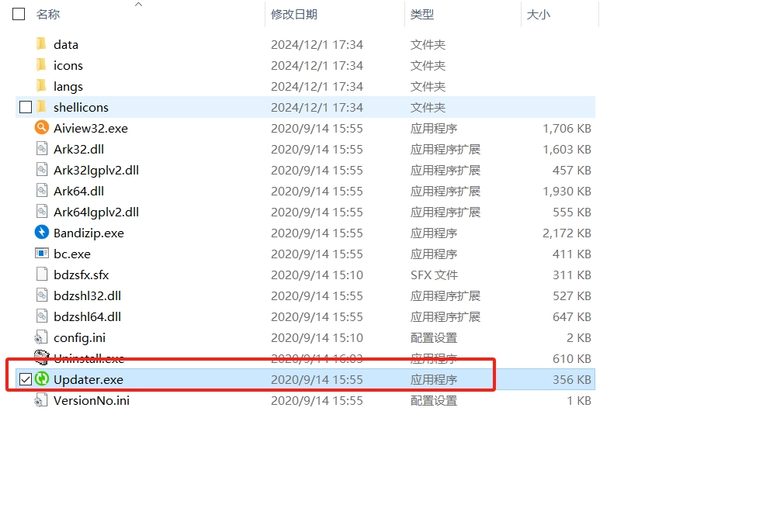Image resolution: width=780 pixels, height=532 pixels.
Task: Sort by 类型 column header
Action: click(x=422, y=15)
